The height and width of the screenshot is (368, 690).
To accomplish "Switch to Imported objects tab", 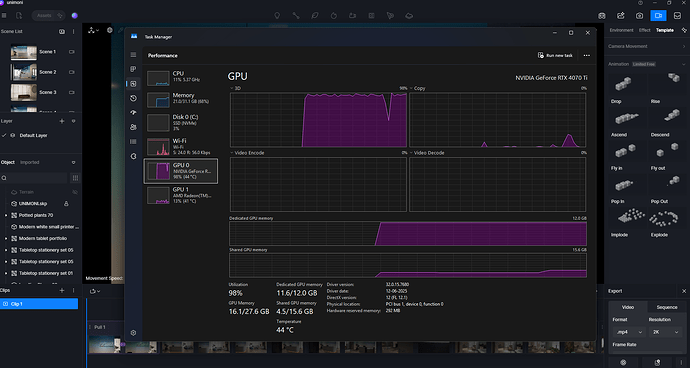I will point(29,162).
